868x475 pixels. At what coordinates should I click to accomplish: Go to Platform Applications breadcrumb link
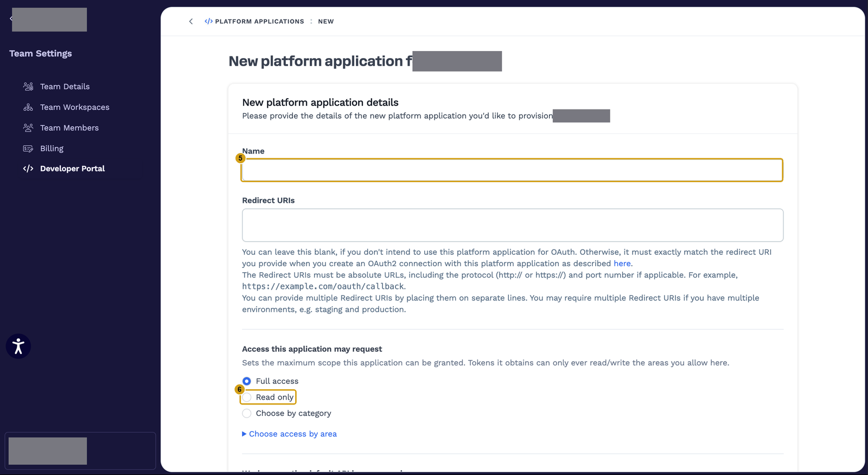click(260, 22)
